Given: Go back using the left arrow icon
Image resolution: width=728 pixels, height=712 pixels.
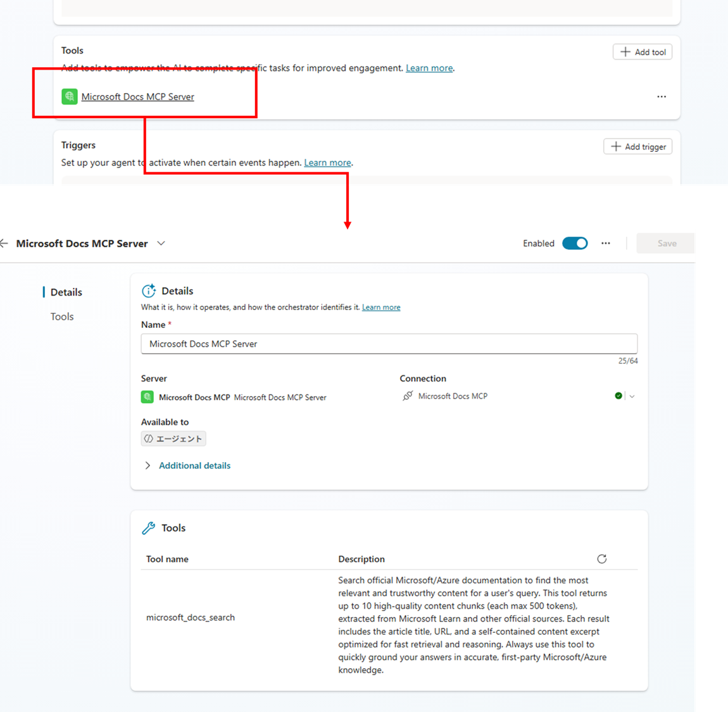Looking at the screenshot, I should pos(4,243).
